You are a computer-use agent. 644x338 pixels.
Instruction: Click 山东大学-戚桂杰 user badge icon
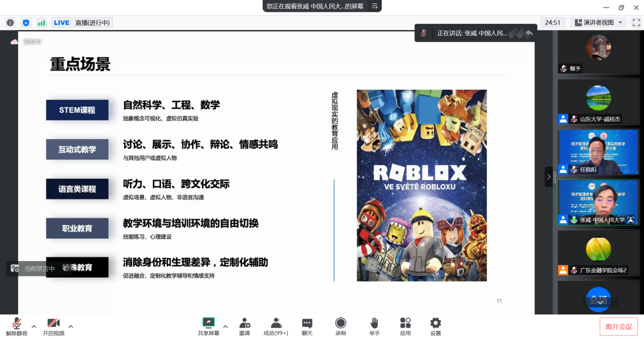pyautogui.click(x=563, y=119)
